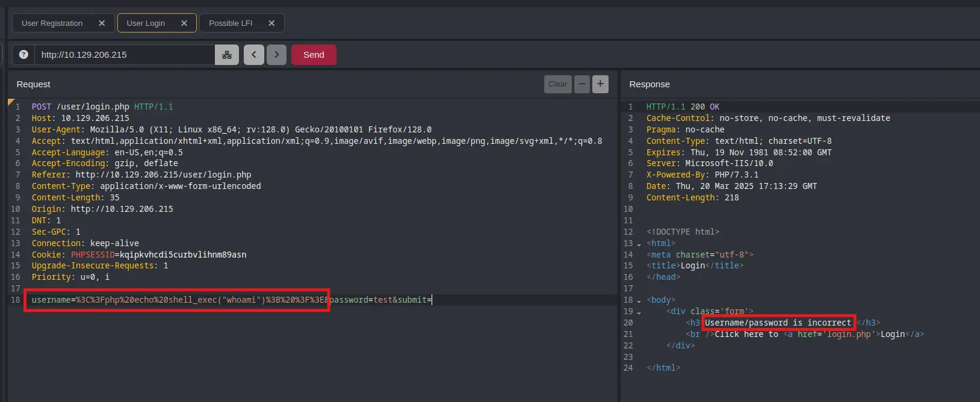This screenshot has width=980, height=402.
Task: Click the HTTP/1.1 200 OK status line
Action: click(683, 107)
